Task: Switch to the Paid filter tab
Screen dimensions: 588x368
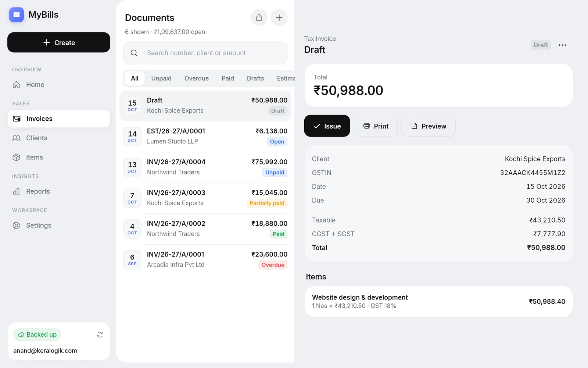Action: tap(228, 78)
